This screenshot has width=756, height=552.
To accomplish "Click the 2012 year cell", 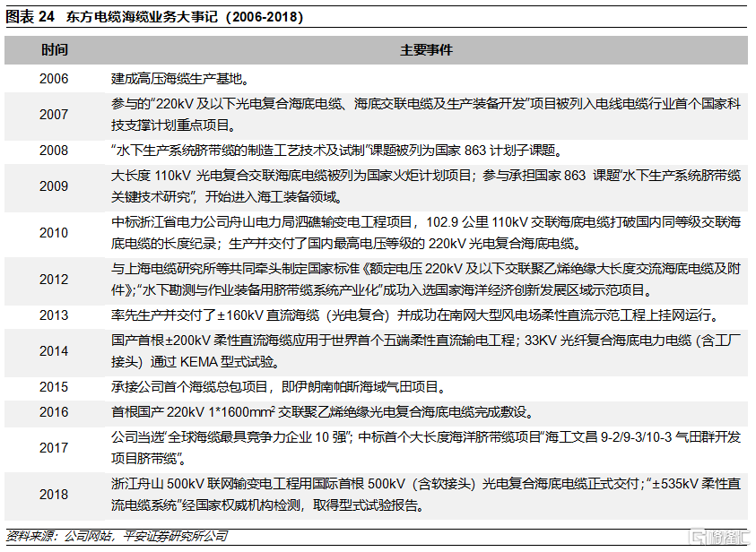I will coord(54,280).
